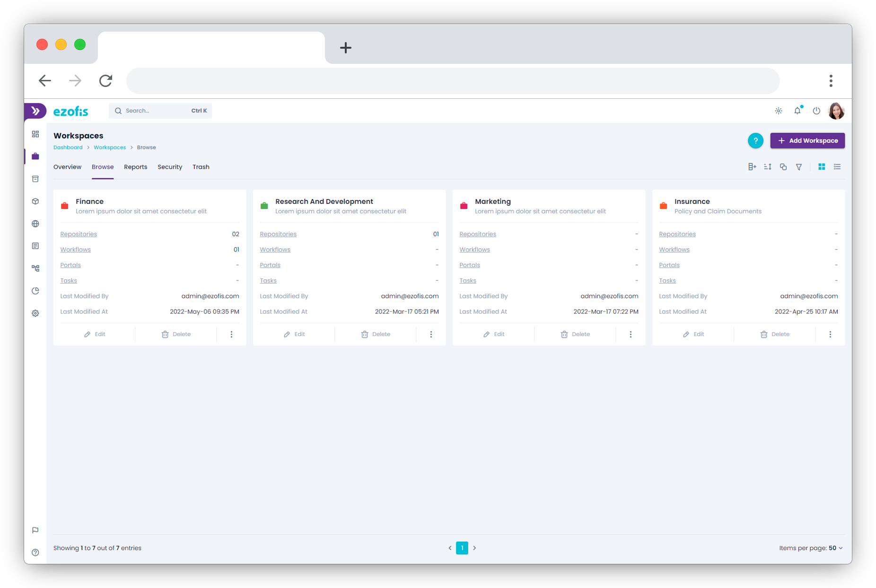Activate the grid view layout toggle
This screenshot has width=876, height=588.
[822, 166]
